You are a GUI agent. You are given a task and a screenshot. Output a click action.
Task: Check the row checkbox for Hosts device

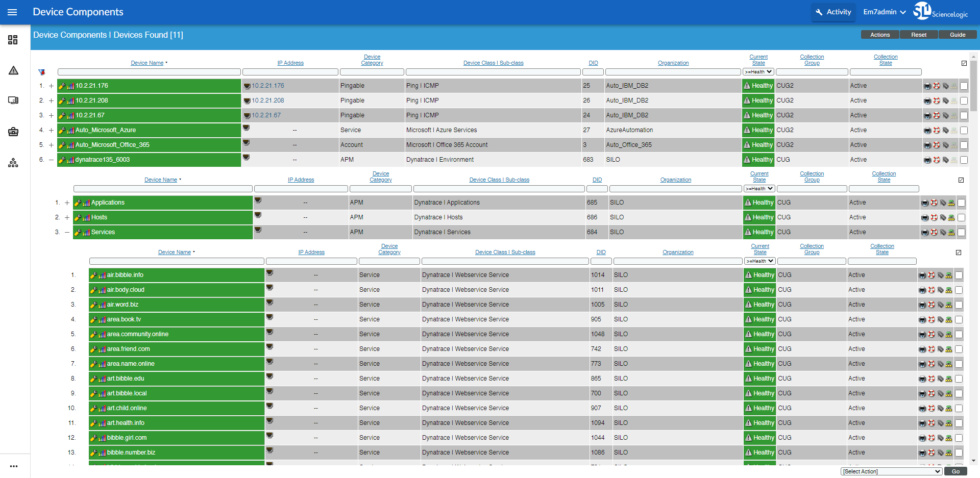pyautogui.click(x=962, y=217)
